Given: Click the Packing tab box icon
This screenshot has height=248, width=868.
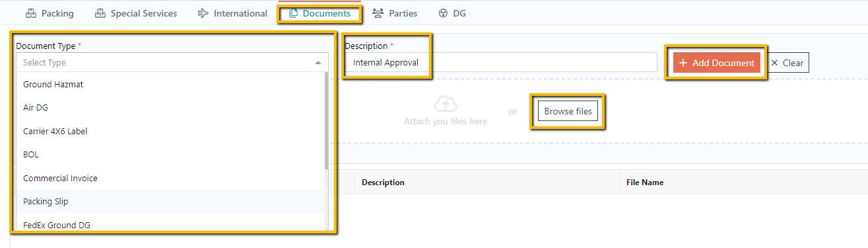Looking at the screenshot, I should pyautogui.click(x=31, y=13).
